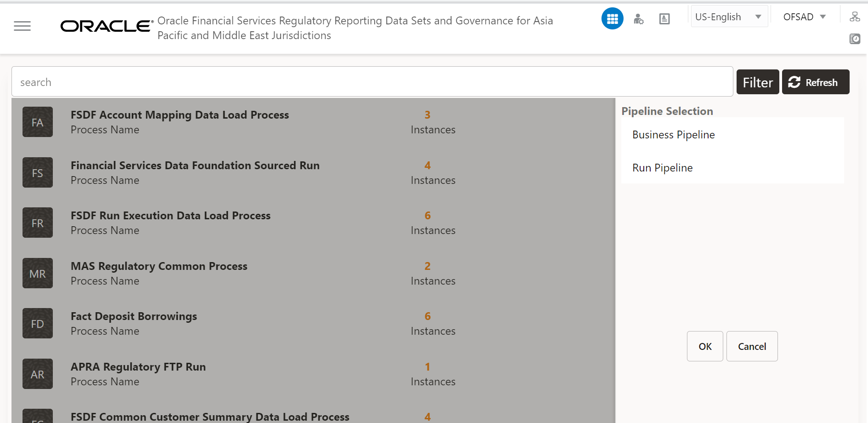Select Business Pipeline option

[x=673, y=135]
